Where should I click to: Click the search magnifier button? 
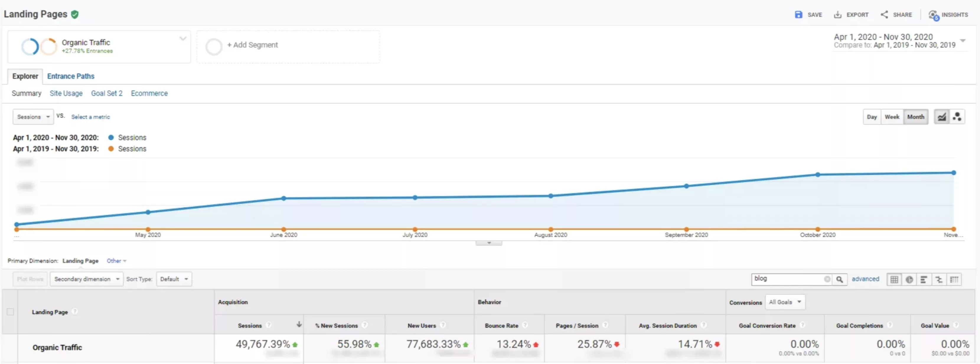pyautogui.click(x=839, y=279)
